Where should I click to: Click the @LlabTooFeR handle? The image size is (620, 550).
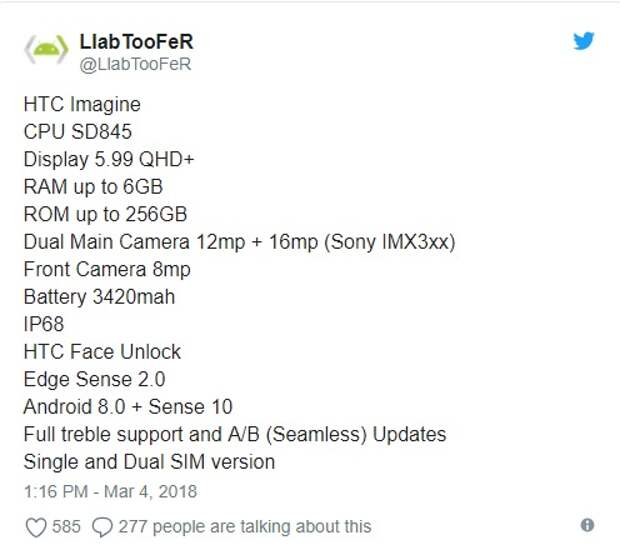point(135,64)
